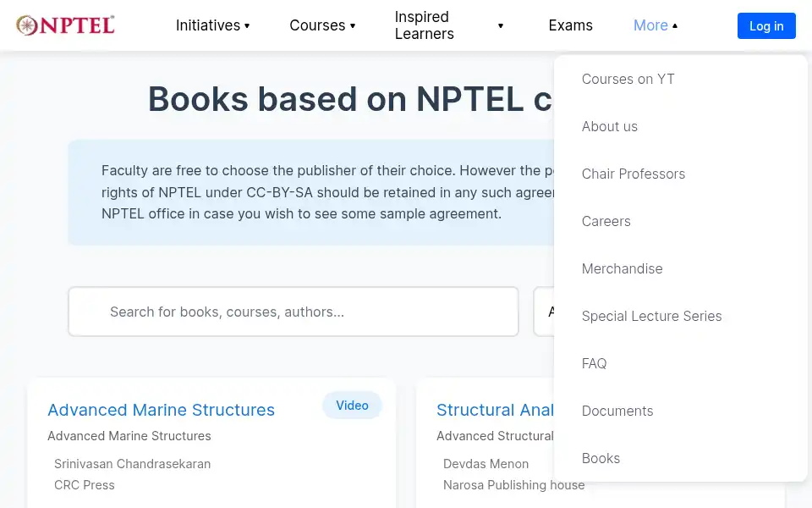The image size is (812, 508).
Task: Expand the Inspired Learners menu
Action: (x=448, y=25)
